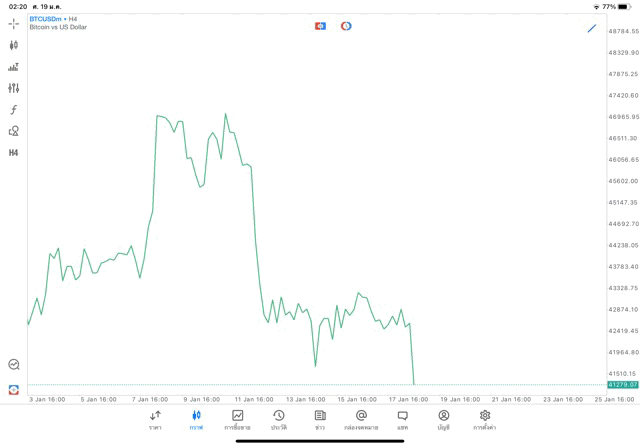640x447 pixels.
Task: Open the drawing objects shapes tool
Action: 13,131
